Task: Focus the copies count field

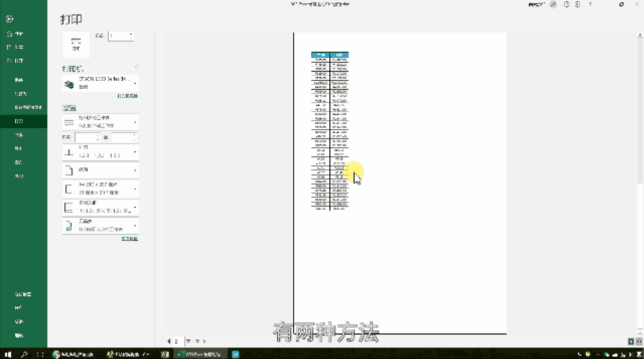Action: point(119,36)
